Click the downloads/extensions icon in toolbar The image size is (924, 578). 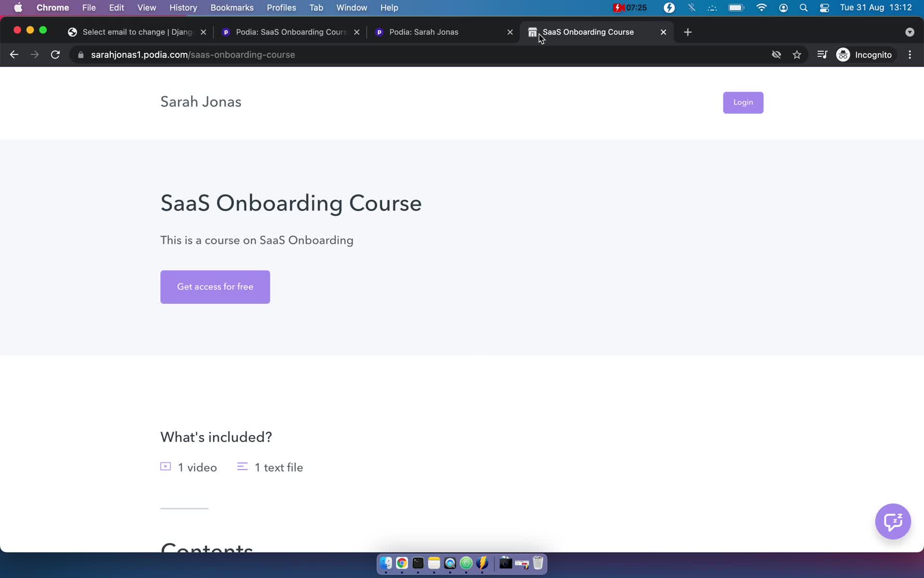tap(822, 54)
